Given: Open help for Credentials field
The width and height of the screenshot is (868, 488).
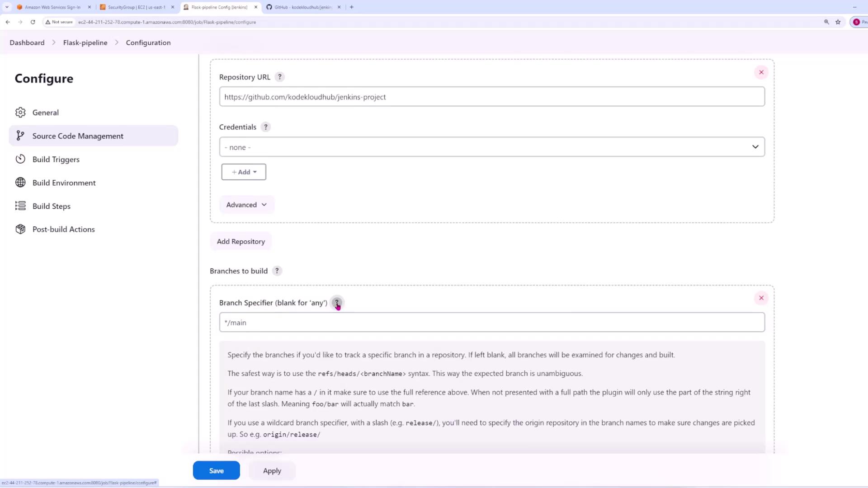Looking at the screenshot, I should click(x=266, y=127).
